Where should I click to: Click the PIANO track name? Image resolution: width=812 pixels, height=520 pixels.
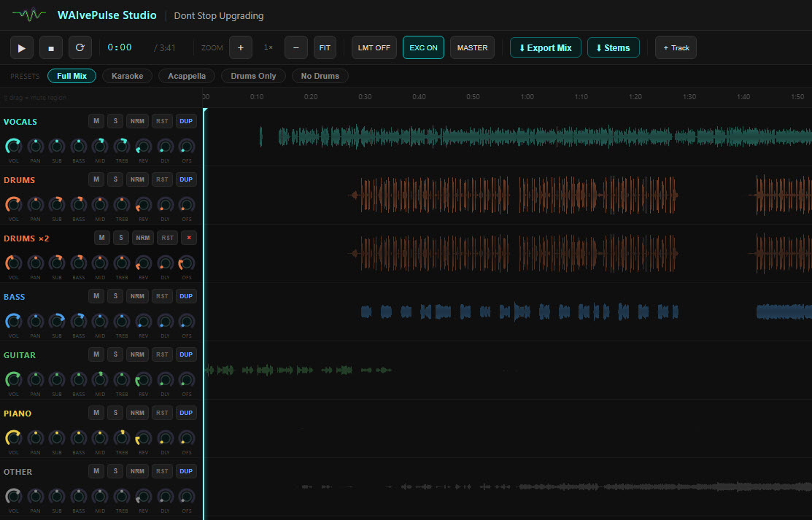click(x=18, y=414)
